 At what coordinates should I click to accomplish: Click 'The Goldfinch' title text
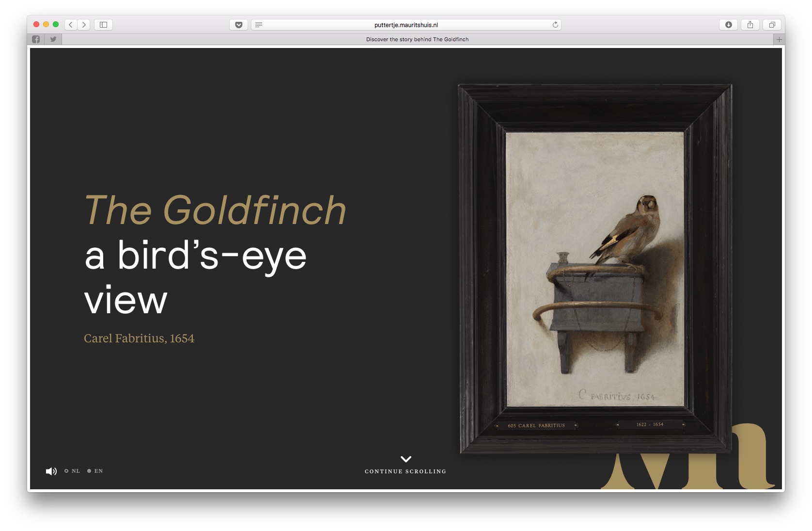[216, 210]
